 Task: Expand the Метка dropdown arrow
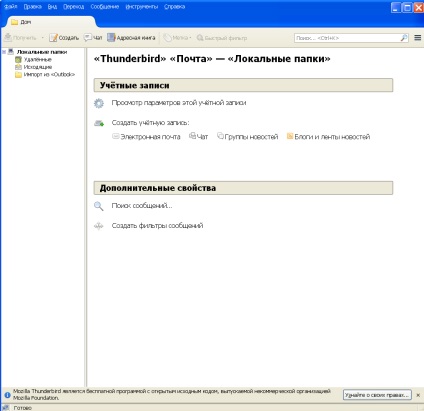point(190,38)
